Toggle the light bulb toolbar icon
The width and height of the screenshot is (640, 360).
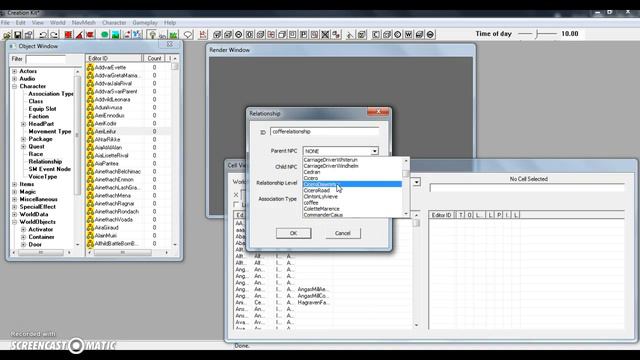point(152,35)
